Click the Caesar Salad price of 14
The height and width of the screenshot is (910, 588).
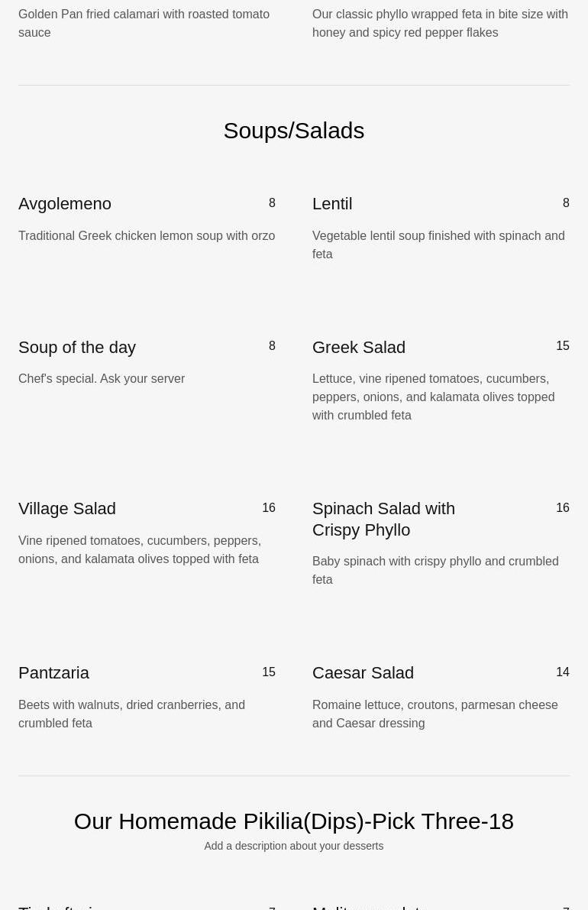click(x=562, y=672)
